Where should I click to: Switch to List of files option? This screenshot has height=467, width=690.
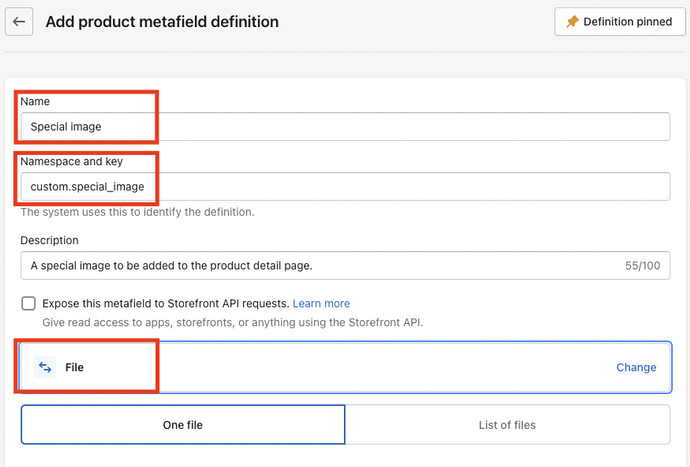507,424
